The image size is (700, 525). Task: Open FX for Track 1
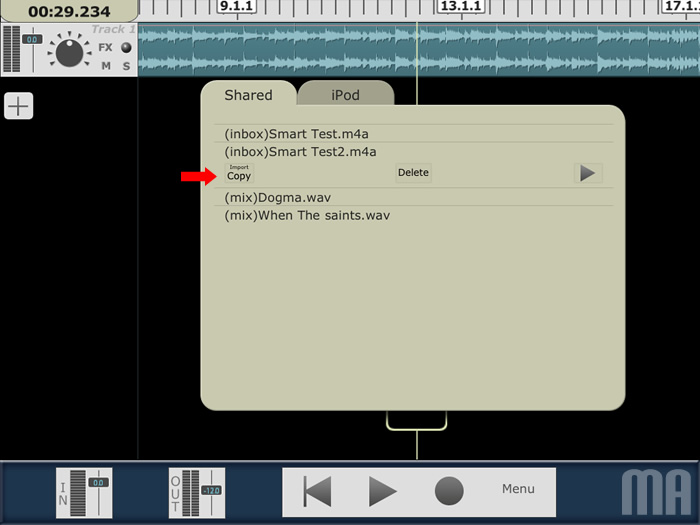pos(105,47)
